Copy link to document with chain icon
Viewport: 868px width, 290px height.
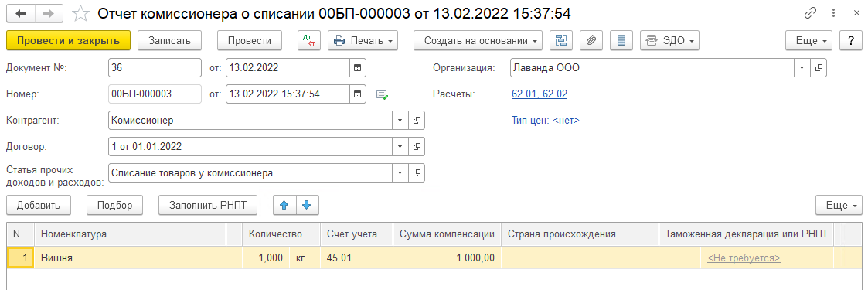811,12
